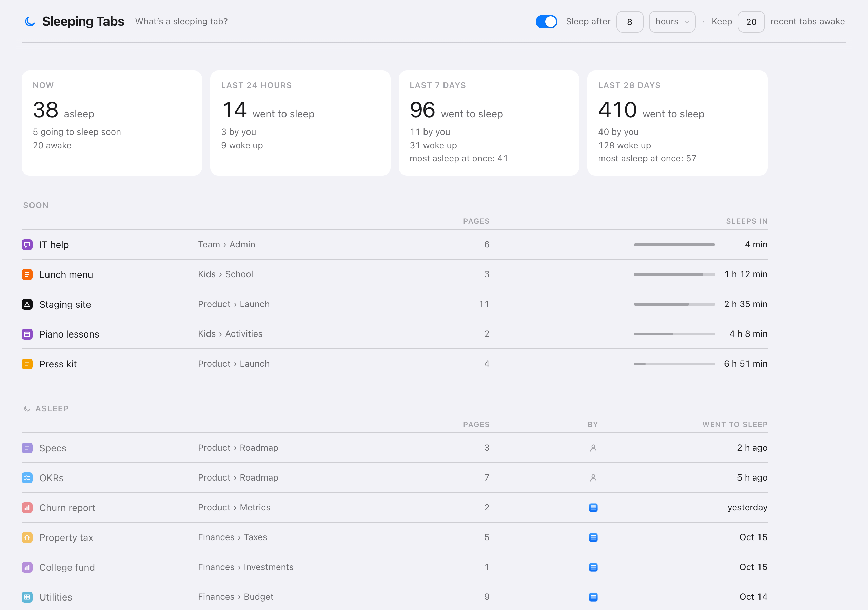Viewport: 868px width, 610px height.
Task: Open the Staging site tab row
Action: click(x=394, y=304)
